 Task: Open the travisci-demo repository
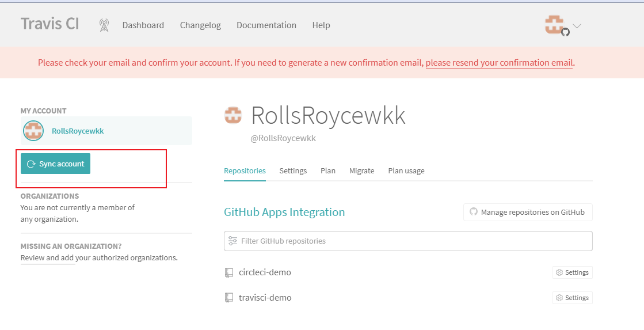coord(265,298)
